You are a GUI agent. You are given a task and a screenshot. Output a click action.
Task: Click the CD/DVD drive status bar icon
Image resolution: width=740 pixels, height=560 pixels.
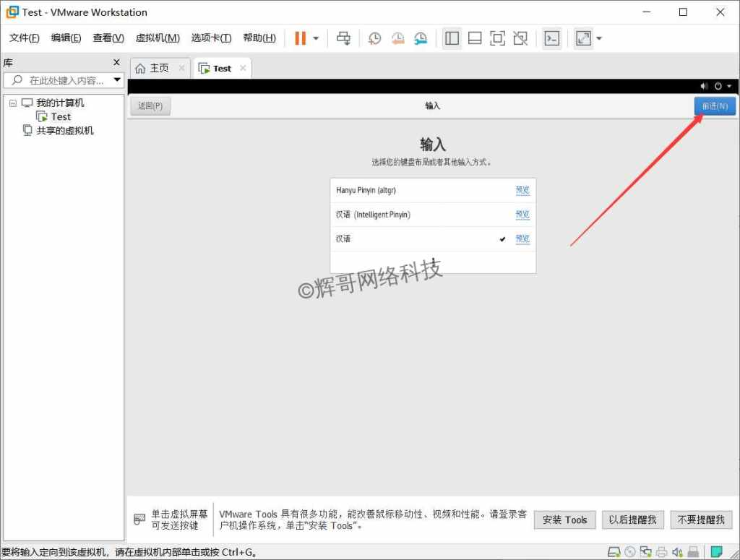click(x=630, y=551)
